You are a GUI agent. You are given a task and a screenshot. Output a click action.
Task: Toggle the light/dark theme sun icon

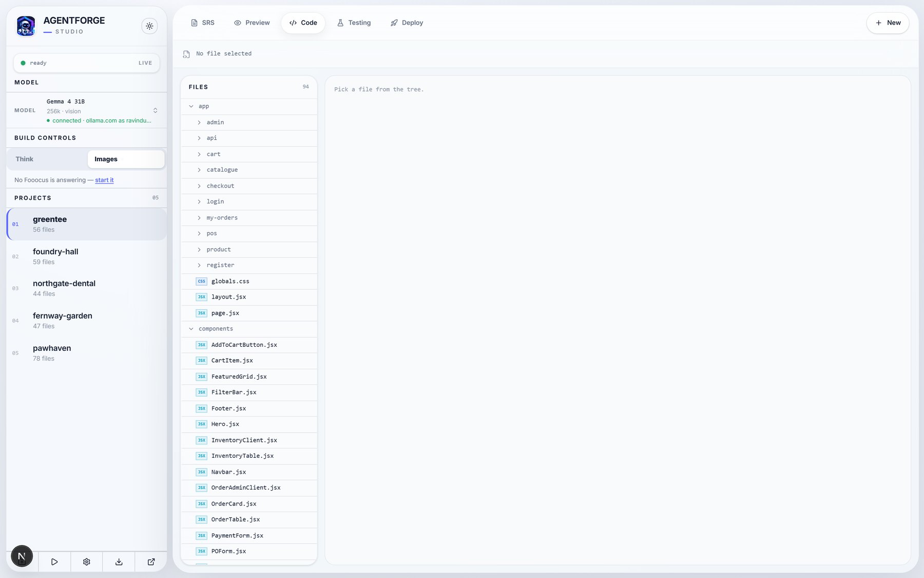click(x=149, y=26)
